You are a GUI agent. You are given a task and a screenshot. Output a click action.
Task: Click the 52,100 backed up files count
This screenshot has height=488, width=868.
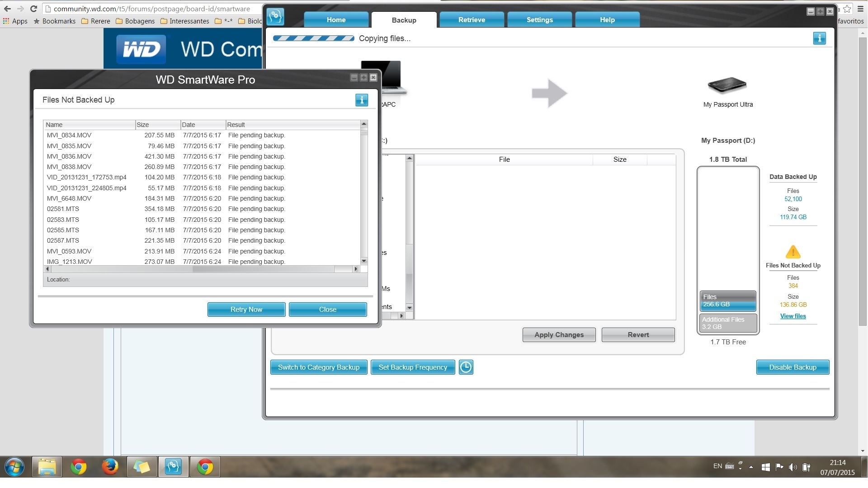tap(793, 199)
